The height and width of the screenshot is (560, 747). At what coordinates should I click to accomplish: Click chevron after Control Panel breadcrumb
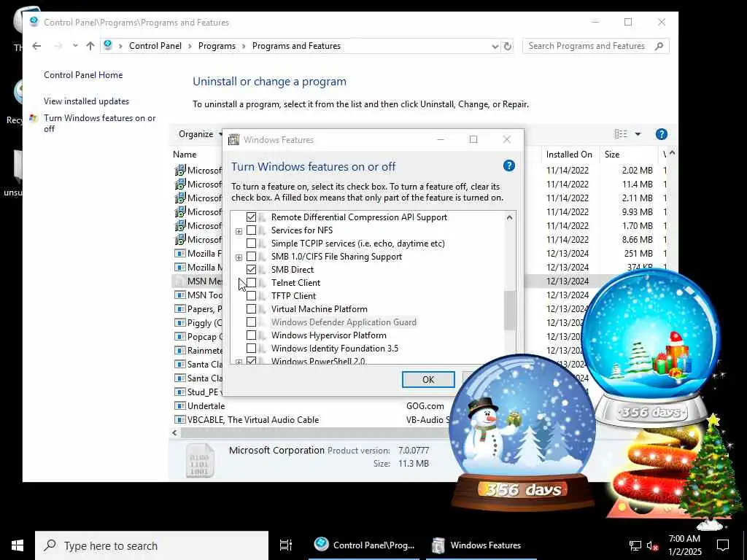click(190, 46)
